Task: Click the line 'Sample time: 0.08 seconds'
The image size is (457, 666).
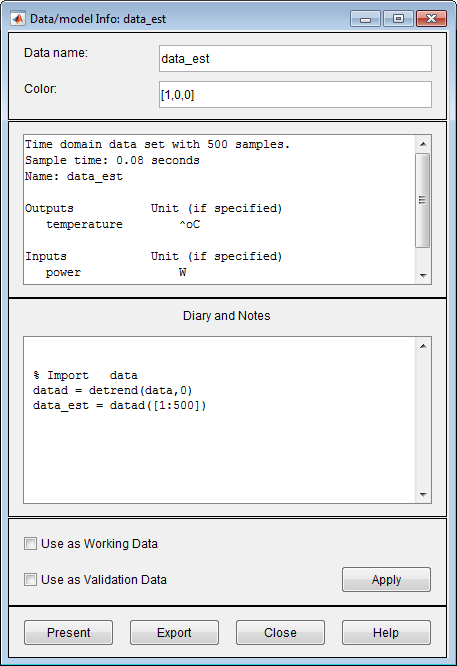Action: 112,161
